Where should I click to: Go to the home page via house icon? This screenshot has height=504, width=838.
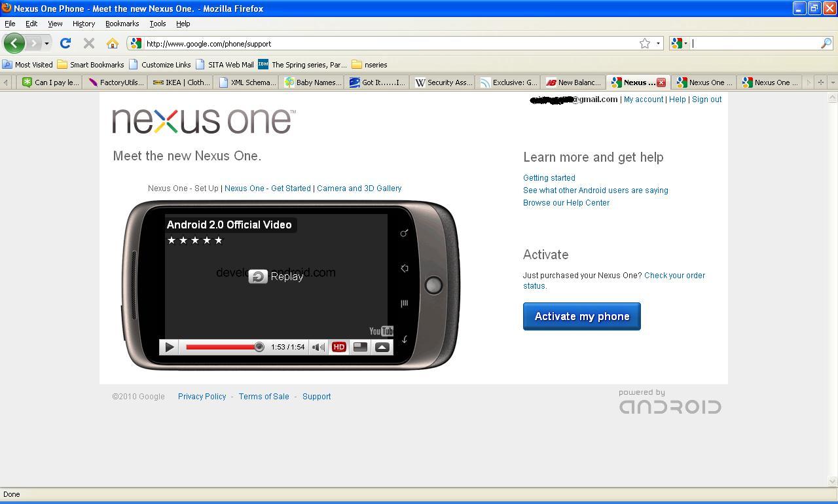coord(112,43)
